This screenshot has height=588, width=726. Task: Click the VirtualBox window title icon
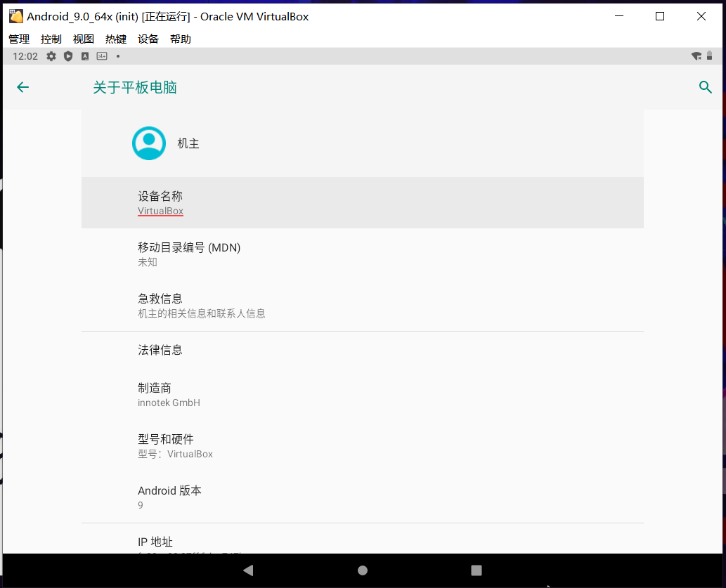click(16, 16)
